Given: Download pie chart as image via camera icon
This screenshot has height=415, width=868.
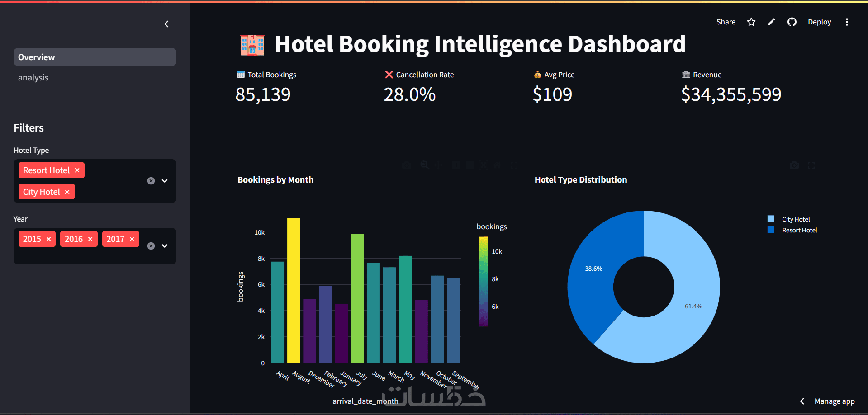Looking at the screenshot, I should coord(794,165).
